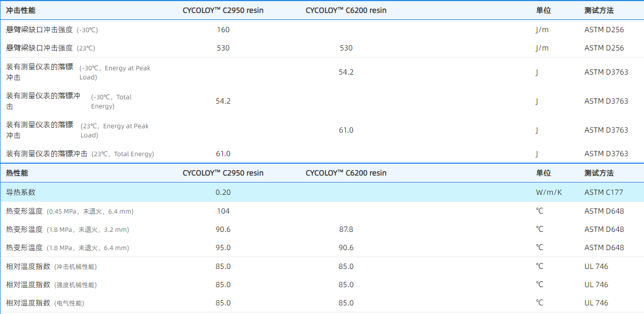Click UL 746 in the 强度机械性能 row
This screenshot has height=314, width=644.
click(x=596, y=285)
